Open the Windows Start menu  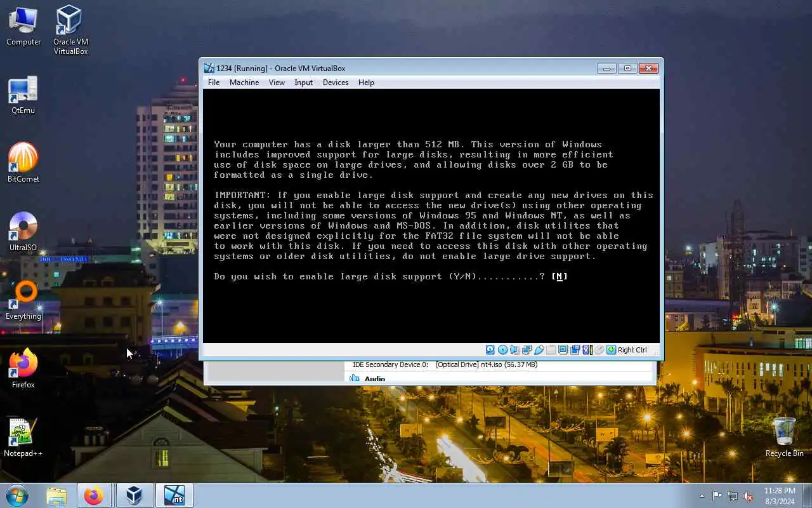[17, 495]
